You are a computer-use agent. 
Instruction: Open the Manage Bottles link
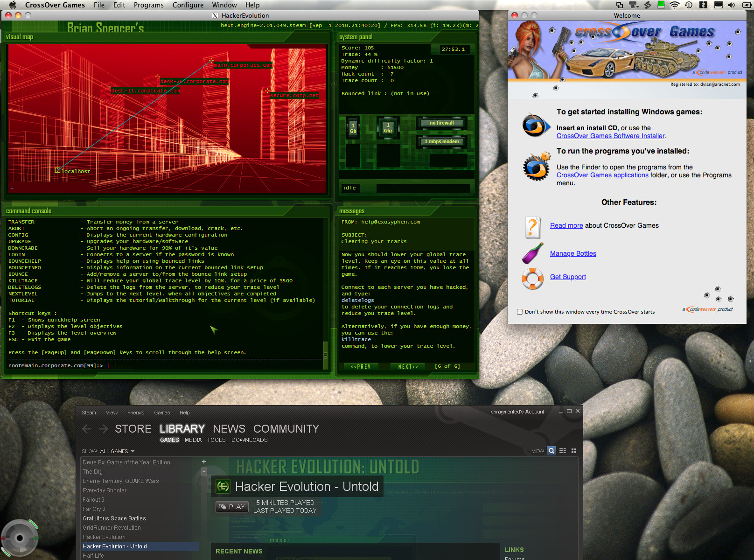tap(573, 253)
